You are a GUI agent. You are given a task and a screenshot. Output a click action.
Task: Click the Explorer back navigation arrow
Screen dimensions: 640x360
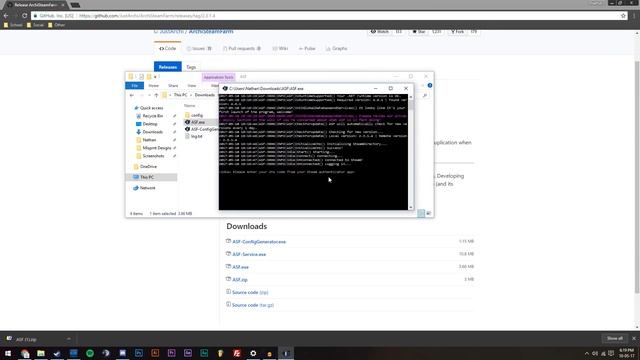coord(131,95)
